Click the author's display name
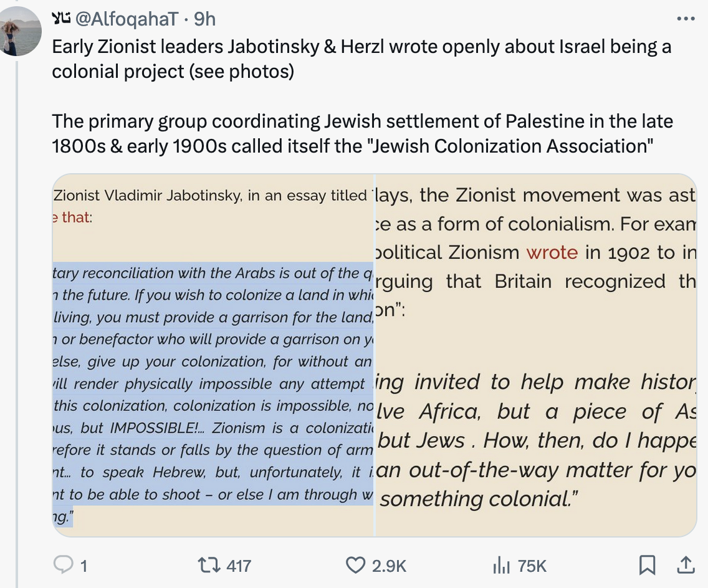Viewport: 708px width, 588px height. coord(60,19)
